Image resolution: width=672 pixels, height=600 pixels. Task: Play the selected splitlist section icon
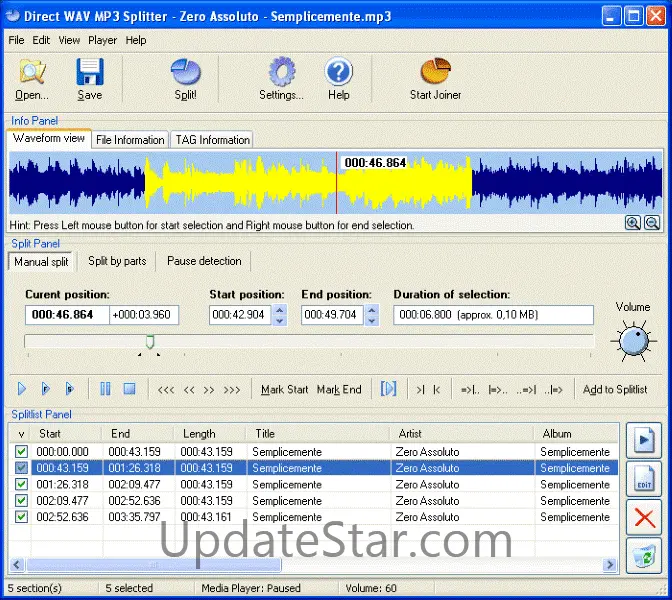(x=644, y=440)
